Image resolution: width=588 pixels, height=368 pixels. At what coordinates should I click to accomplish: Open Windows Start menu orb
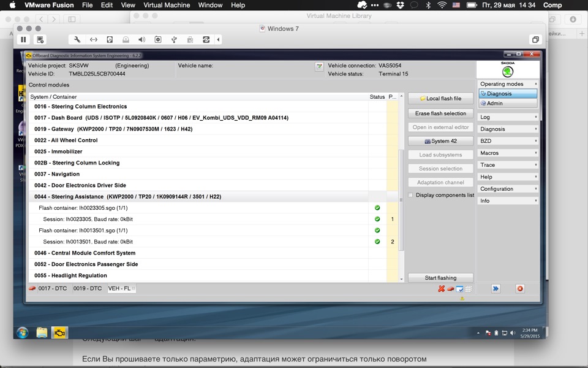23,332
